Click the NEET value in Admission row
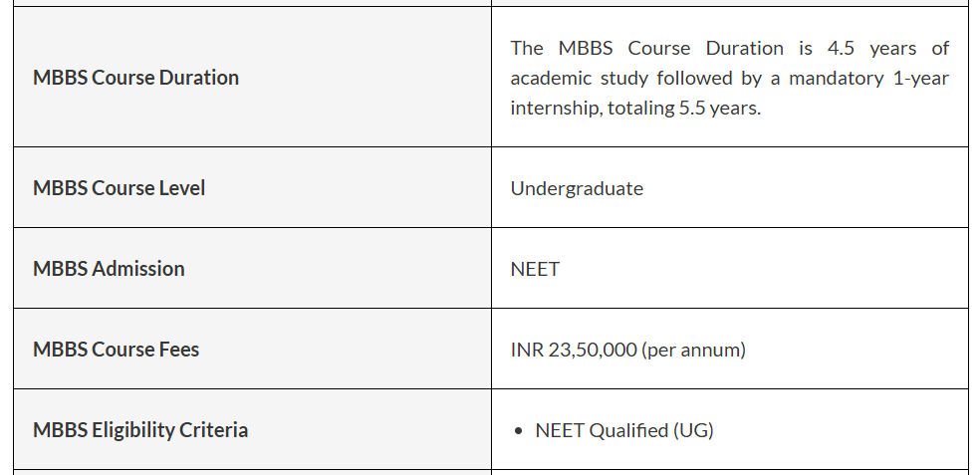This screenshot has width=980, height=475. [535, 269]
